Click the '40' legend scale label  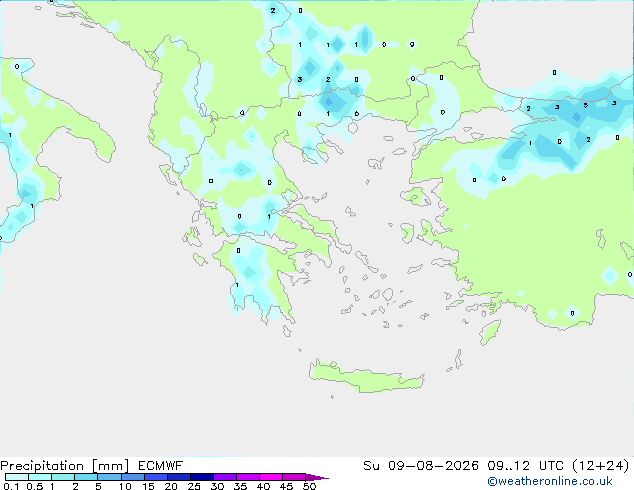pyautogui.click(x=263, y=486)
